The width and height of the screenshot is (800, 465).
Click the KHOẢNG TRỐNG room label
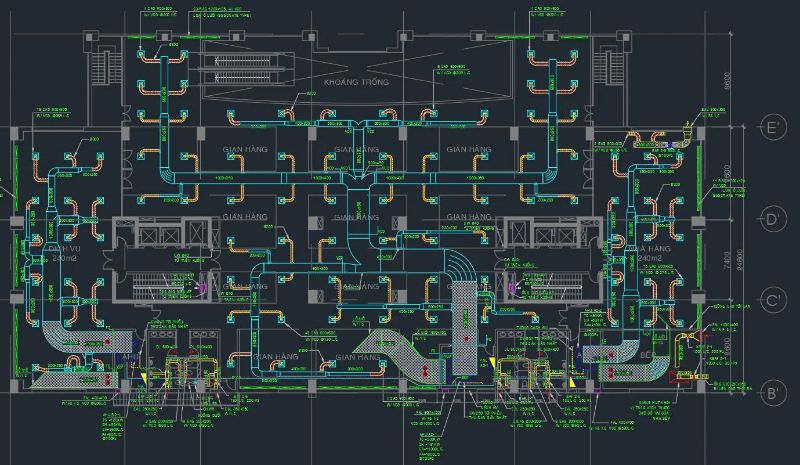tap(356, 82)
